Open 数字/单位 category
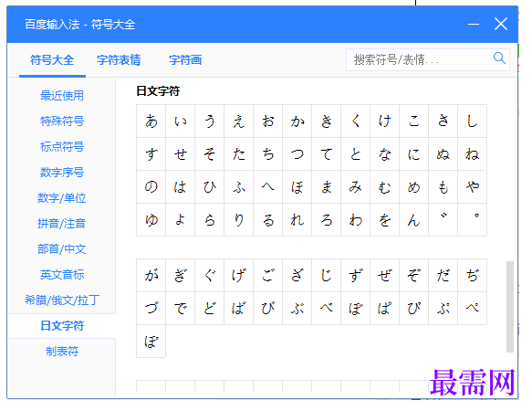Screen dimensions: 532x411 coord(62,197)
